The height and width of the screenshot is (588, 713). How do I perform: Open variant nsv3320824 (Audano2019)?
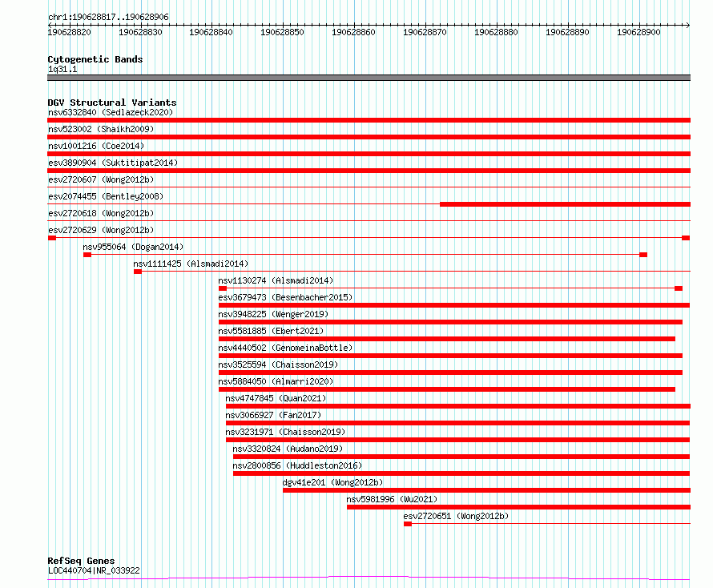click(288, 449)
